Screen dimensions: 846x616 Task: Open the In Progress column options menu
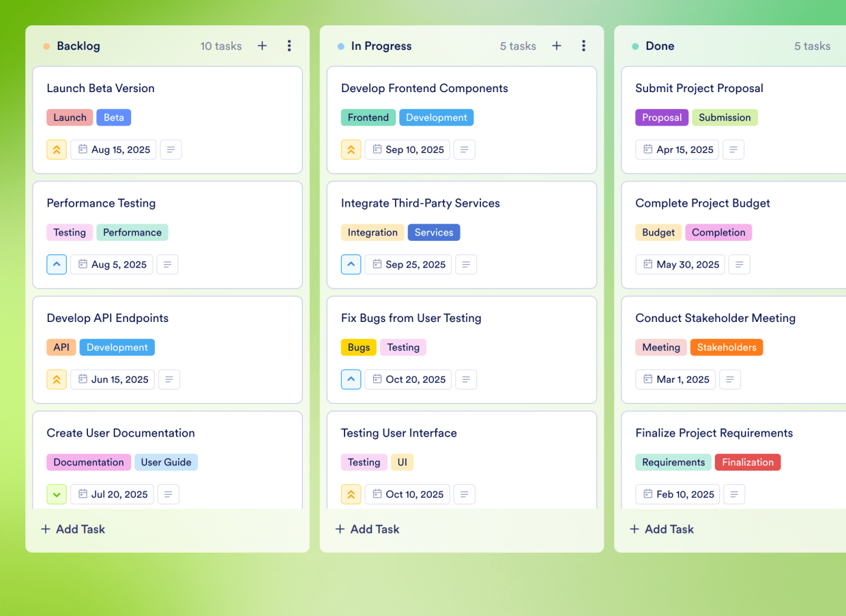point(584,46)
